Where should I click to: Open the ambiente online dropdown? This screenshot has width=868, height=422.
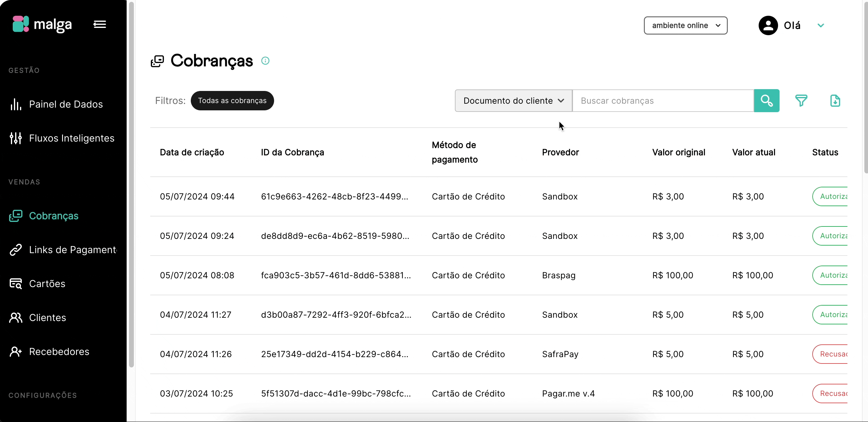685,26
